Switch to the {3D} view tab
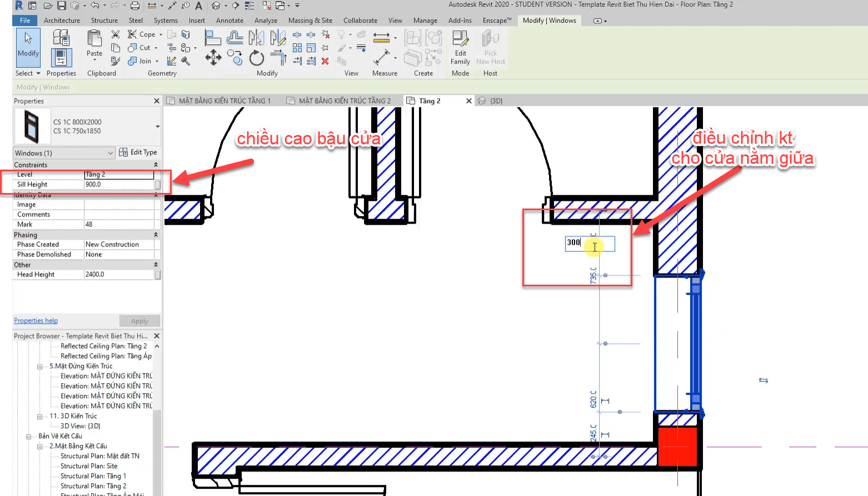Screen dimensions: 868x496 tap(496, 101)
